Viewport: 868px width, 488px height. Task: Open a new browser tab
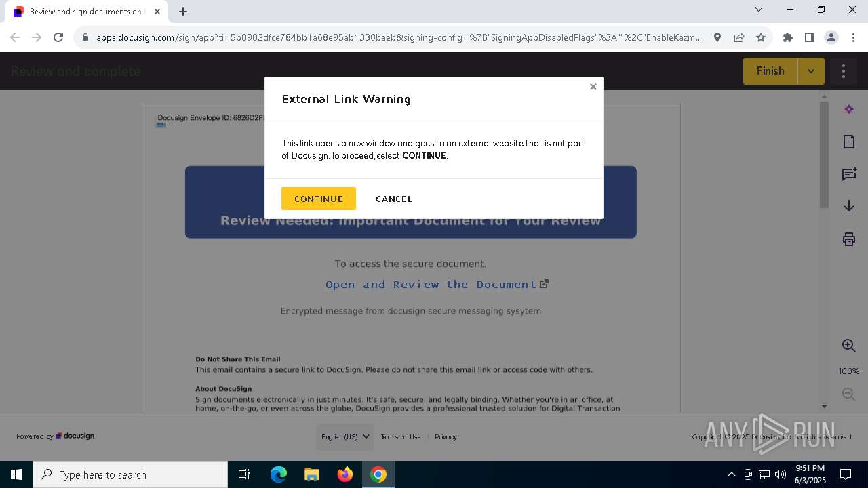click(x=183, y=11)
